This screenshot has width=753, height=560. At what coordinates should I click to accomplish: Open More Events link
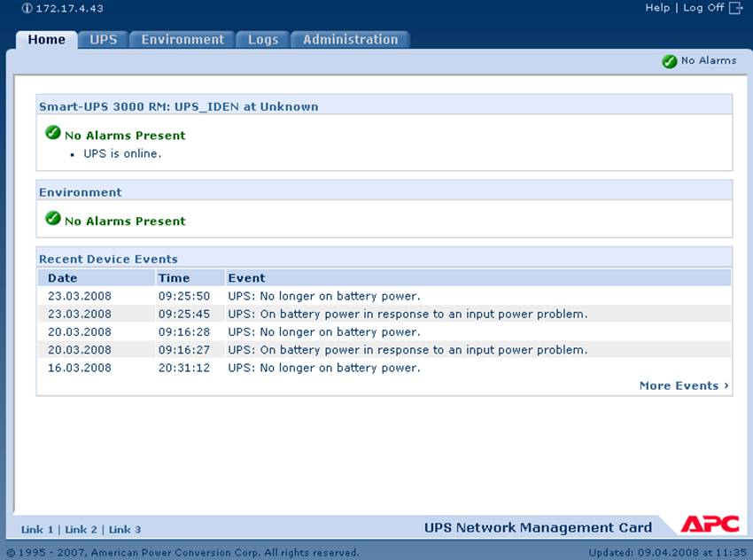[x=684, y=385]
